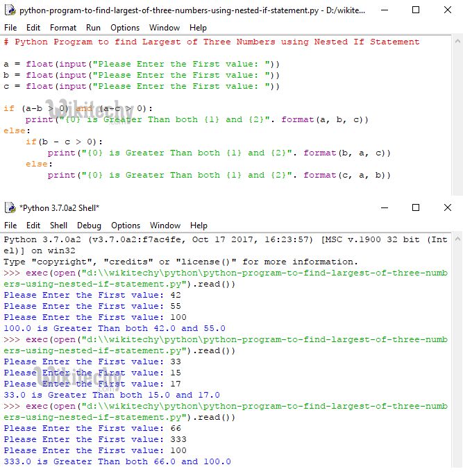
Task: Minimize the editor window
Action: tap(385, 10)
